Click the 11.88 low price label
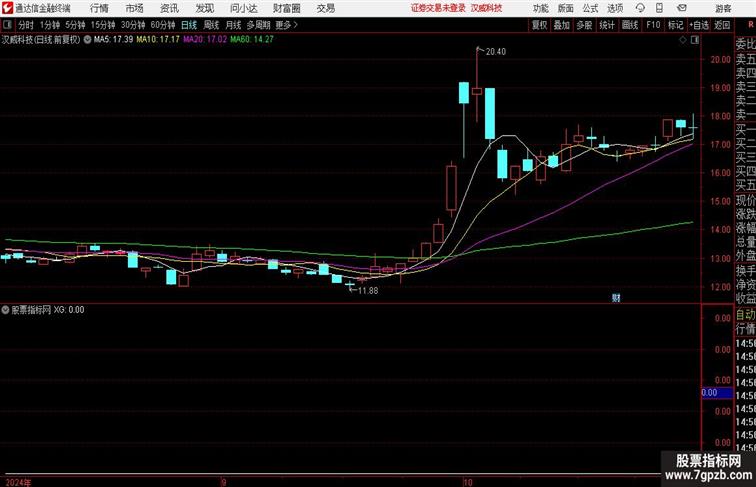Viewport: 756px width, 487px height. [368, 291]
